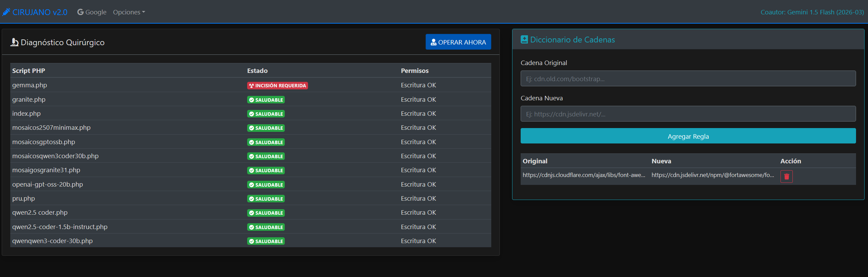Click the Google G icon
Viewport: 868px width, 277px height.
coord(80,12)
